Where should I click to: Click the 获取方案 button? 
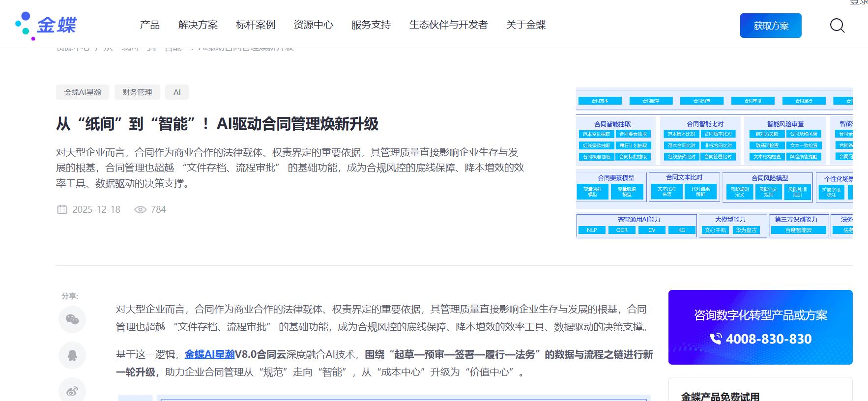click(x=771, y=26)
